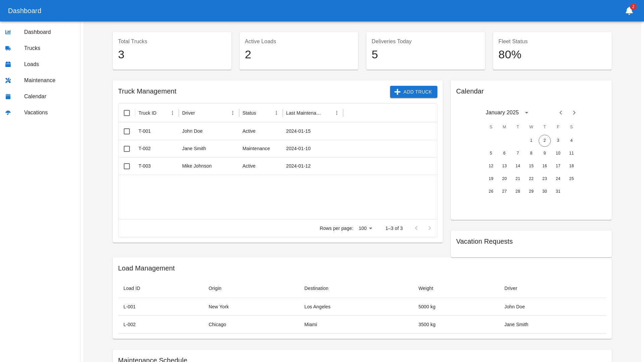Click the truck icon in sidebar

click(x=8, y=48)
